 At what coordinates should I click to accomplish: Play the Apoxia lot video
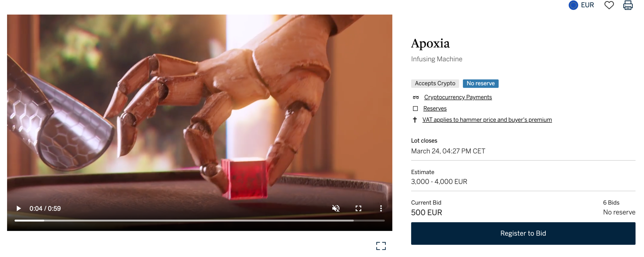point(18,208)
